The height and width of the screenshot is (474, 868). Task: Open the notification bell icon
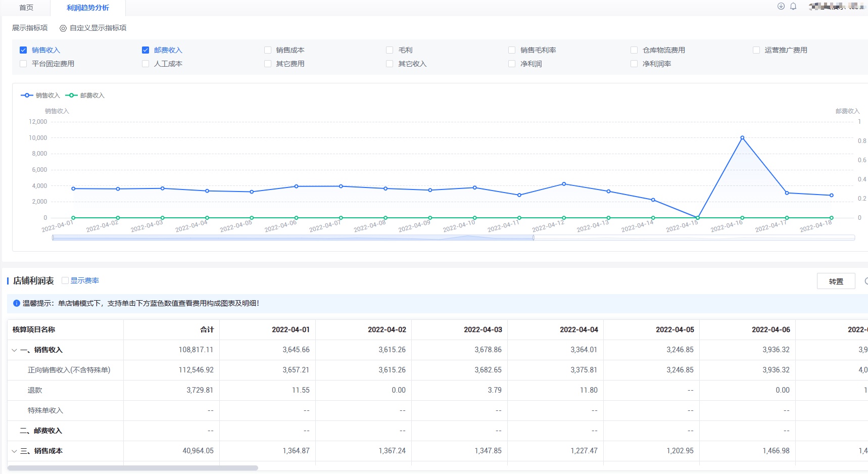(793, 7)
